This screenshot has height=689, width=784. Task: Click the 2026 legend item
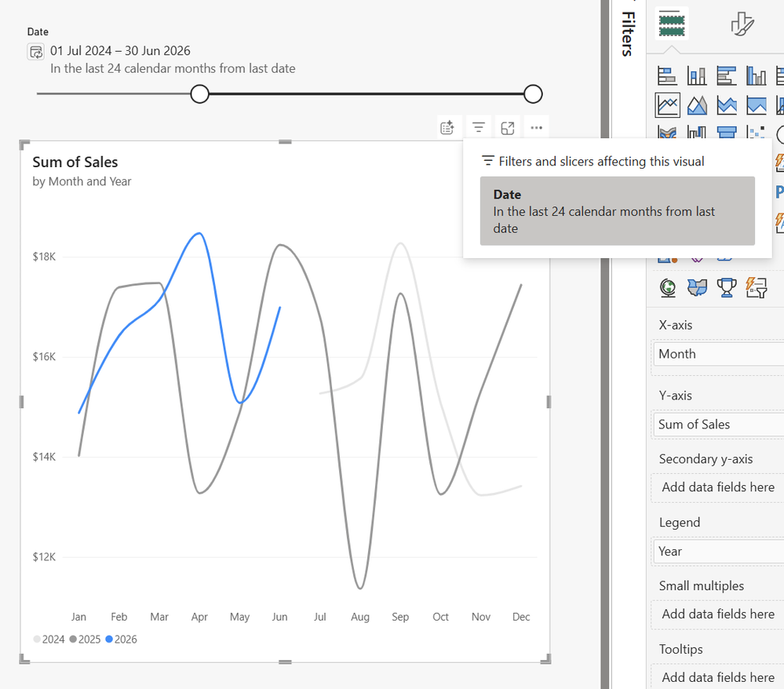pos(121,640)
